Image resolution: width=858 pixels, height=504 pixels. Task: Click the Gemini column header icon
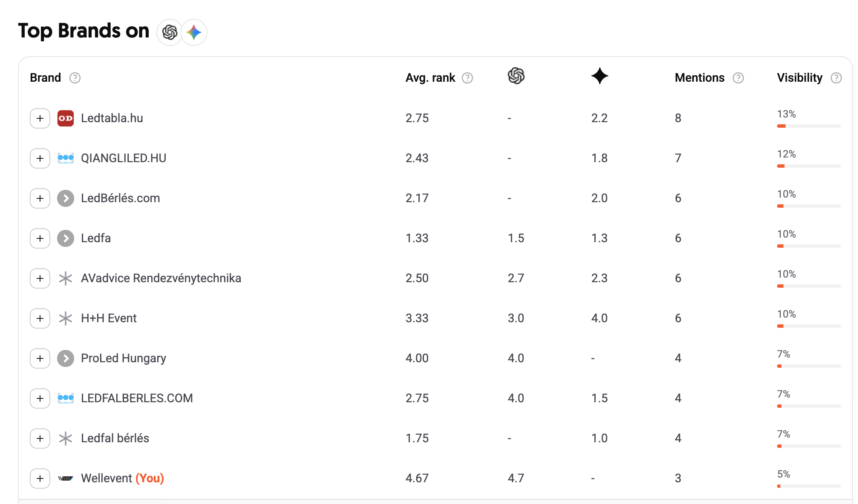coord(600,76)
